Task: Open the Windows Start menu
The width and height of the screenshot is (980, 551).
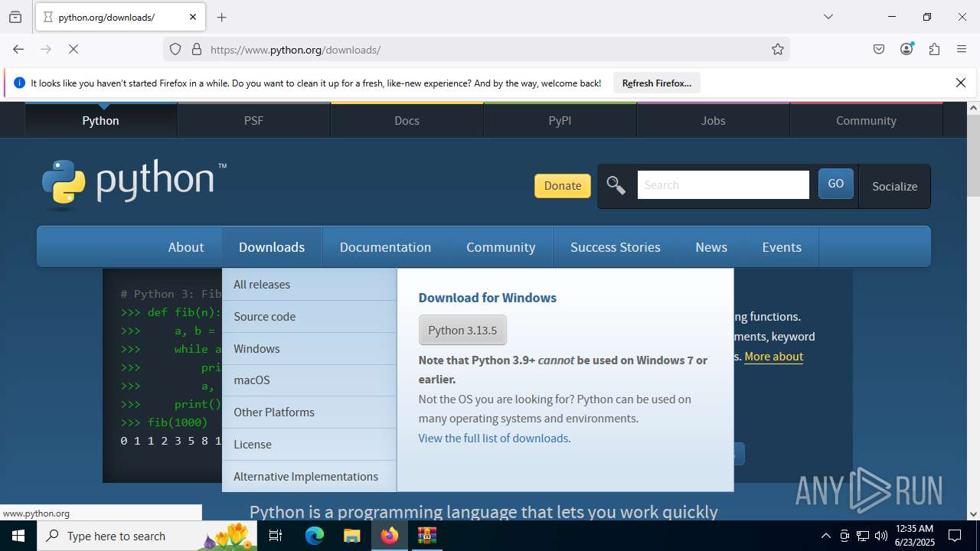Action: [18, 536]
